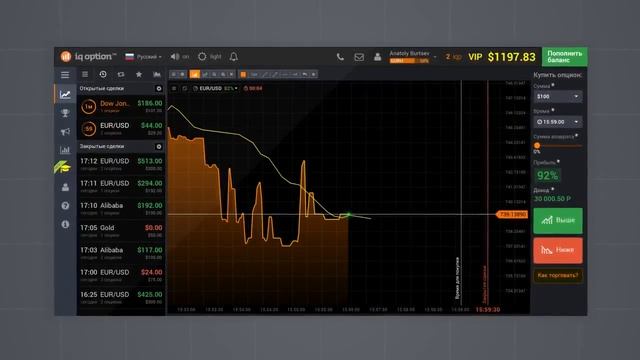Expand the Anatoly Burtsev account menu
The height and width of the screenshot is (360, 640).
(413, 57)
